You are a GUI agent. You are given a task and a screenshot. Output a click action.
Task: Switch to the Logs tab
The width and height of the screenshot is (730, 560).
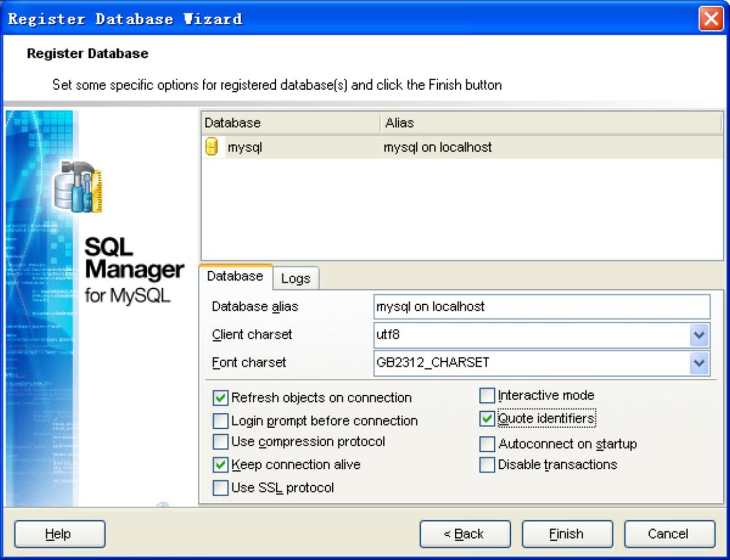click(296, 278)
